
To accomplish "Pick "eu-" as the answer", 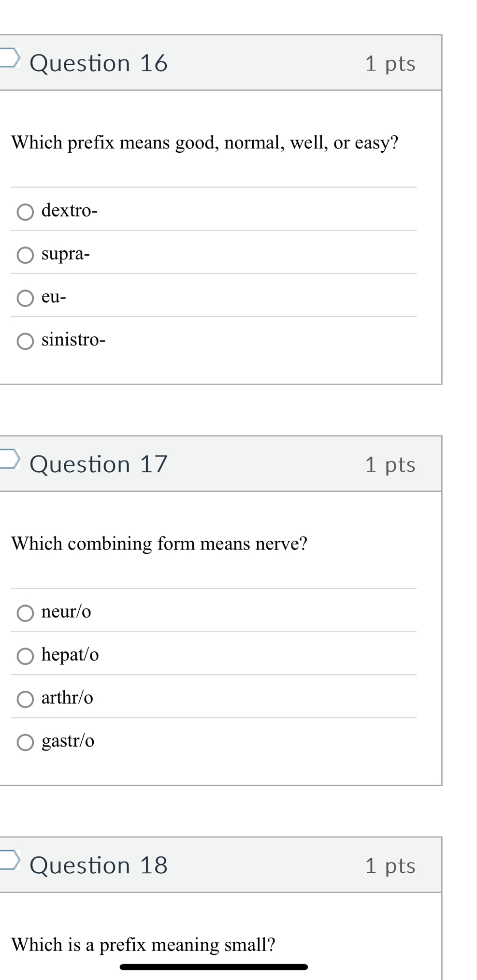I will [26, 298].
